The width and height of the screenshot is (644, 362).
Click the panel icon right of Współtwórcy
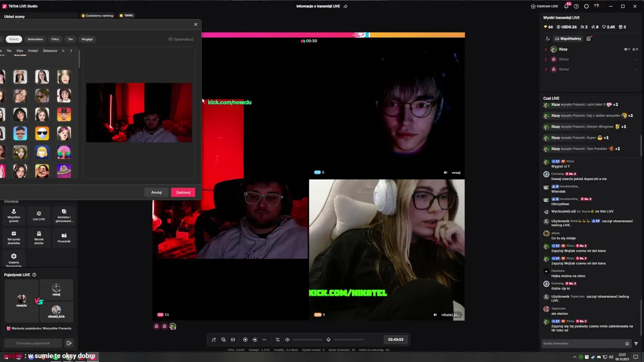(x=588, y=39)
